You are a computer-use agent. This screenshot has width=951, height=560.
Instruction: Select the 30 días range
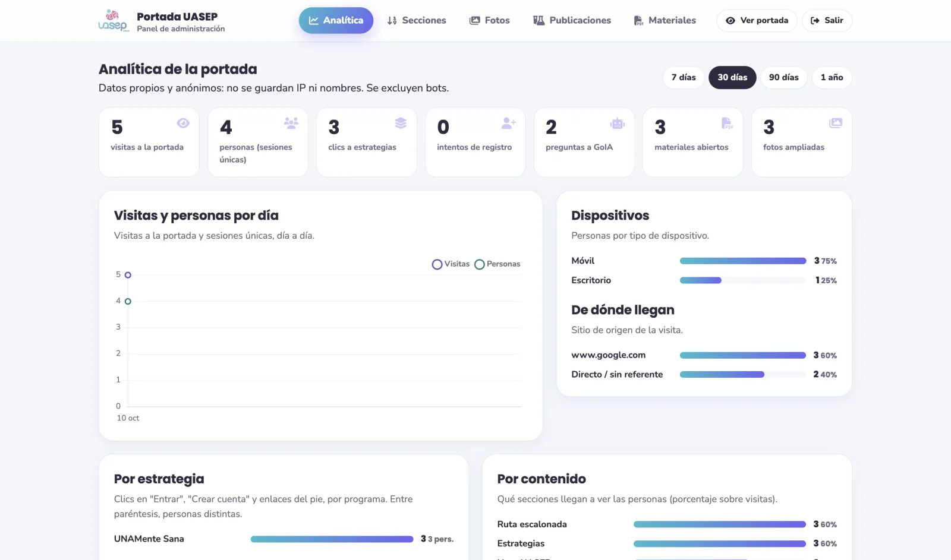732,77
